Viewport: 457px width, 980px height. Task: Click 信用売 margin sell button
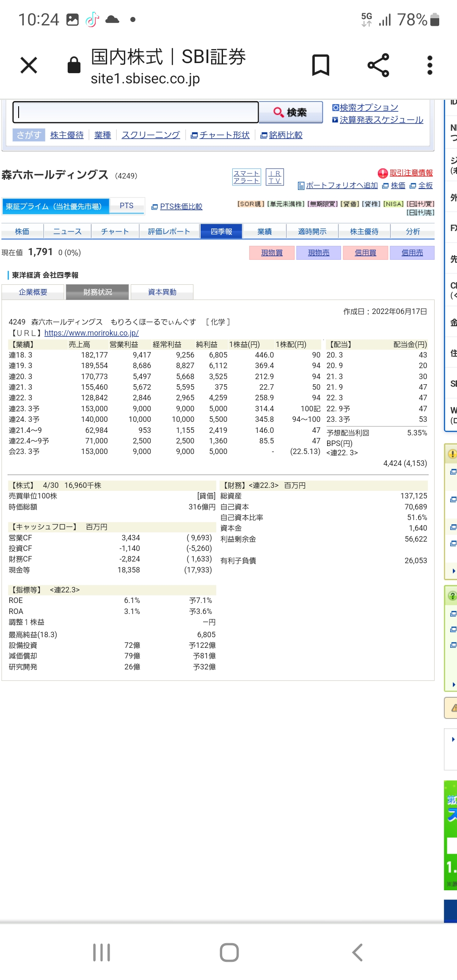pos(412,253)
